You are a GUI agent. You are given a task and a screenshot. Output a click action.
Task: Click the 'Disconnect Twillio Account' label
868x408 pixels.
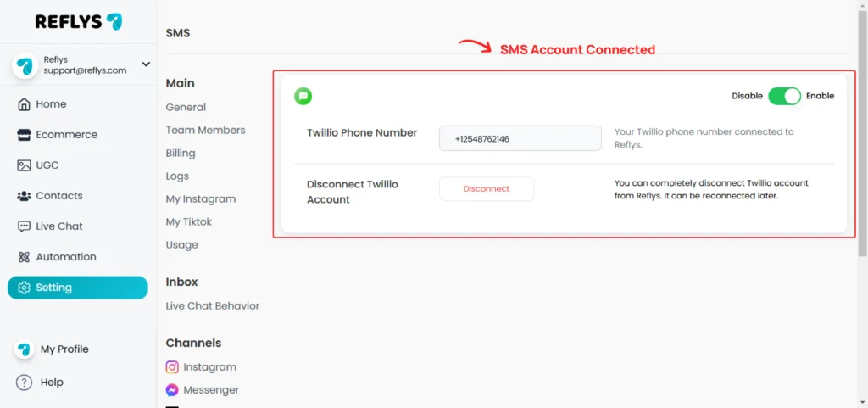click(352, 192)
